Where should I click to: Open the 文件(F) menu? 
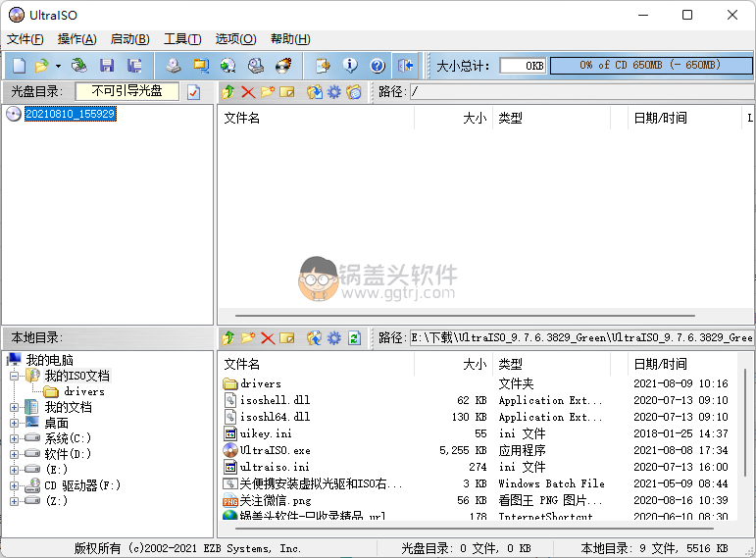pos(25,39)
